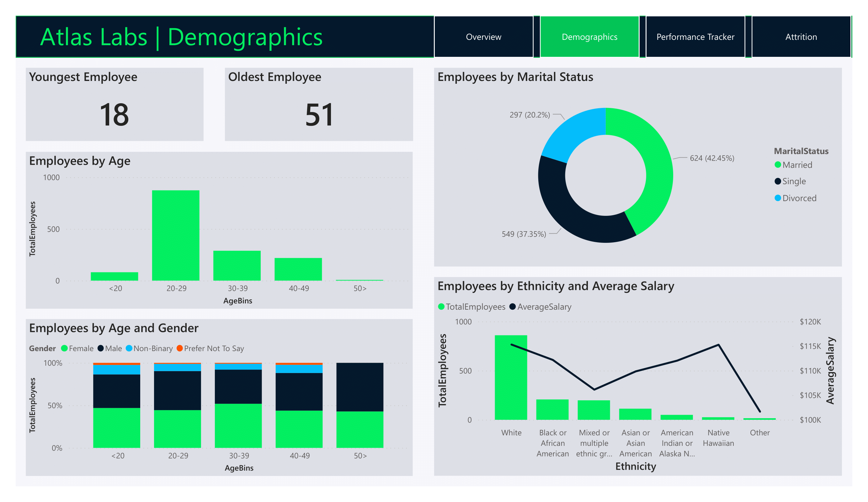Switch to the Demographics tab

click(589, 37)
